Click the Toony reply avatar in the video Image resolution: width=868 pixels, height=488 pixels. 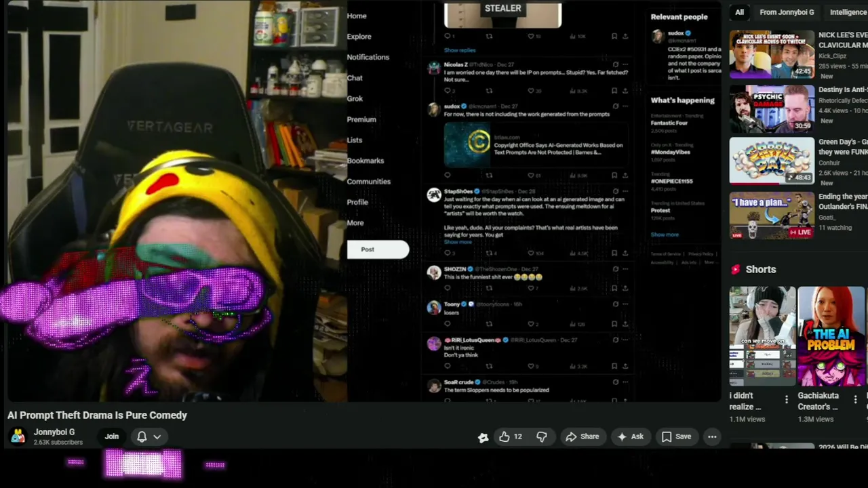pyautogui.click(x=434, y=308)
